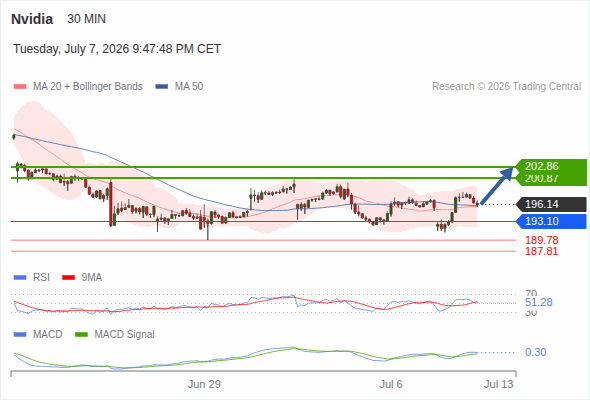
Task: Click the 189.78 support level label
Action: [x=541, y=240]
